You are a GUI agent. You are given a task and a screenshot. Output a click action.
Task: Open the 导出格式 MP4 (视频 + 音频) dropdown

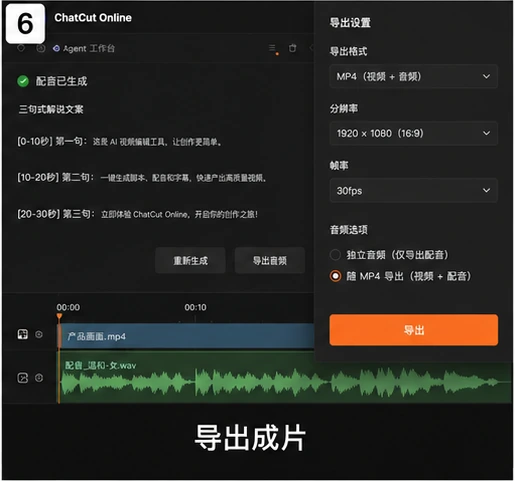413,77
